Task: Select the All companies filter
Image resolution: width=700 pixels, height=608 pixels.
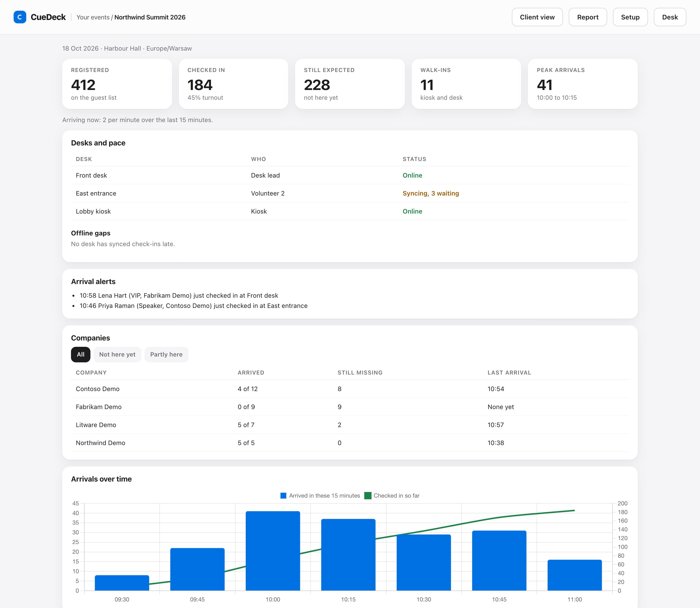Action: [x=81, y=354]
